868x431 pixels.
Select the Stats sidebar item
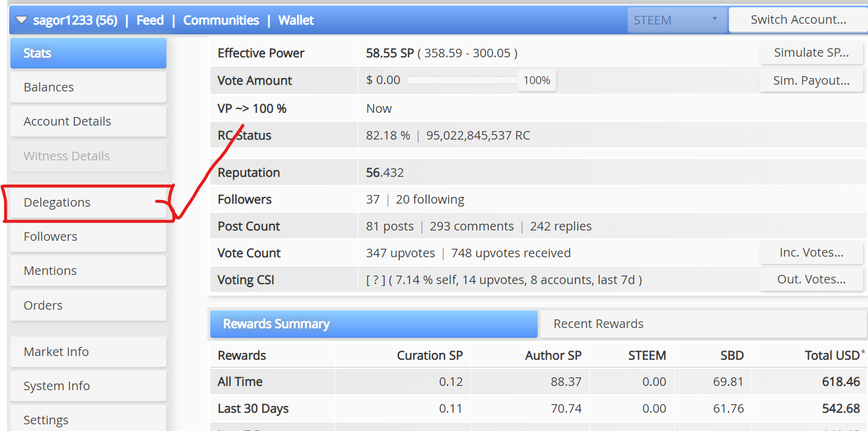point(88,53)
